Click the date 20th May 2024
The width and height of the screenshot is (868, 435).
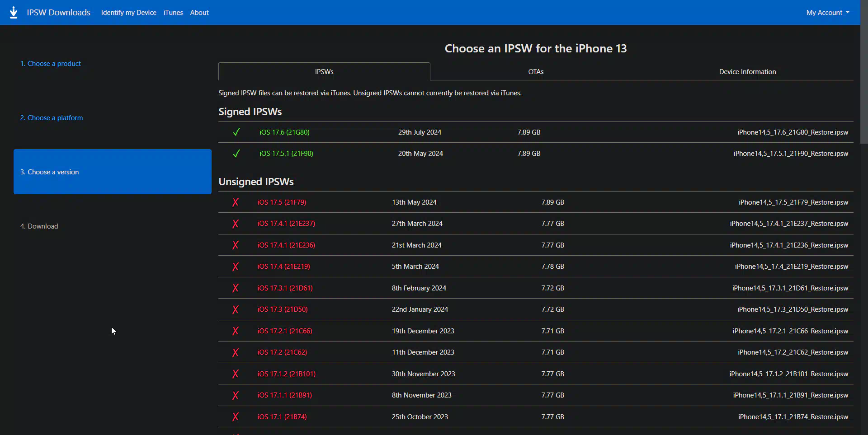(x=420, y=154)
